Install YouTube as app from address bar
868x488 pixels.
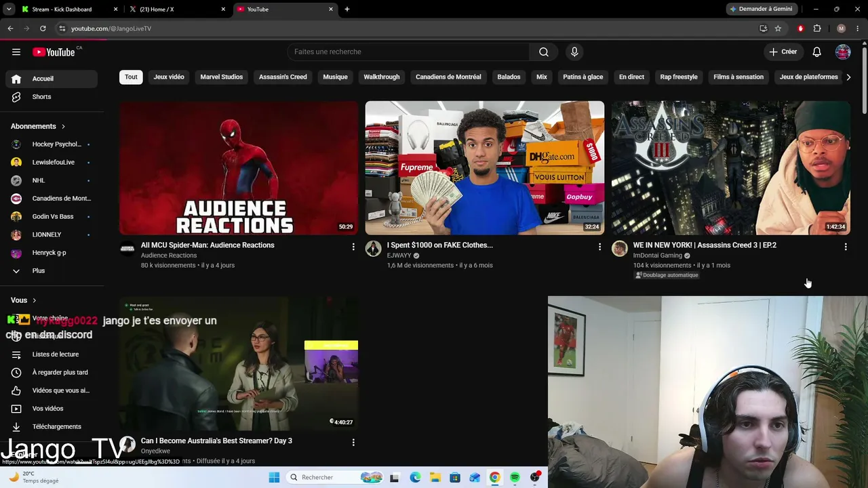point(763,28)
